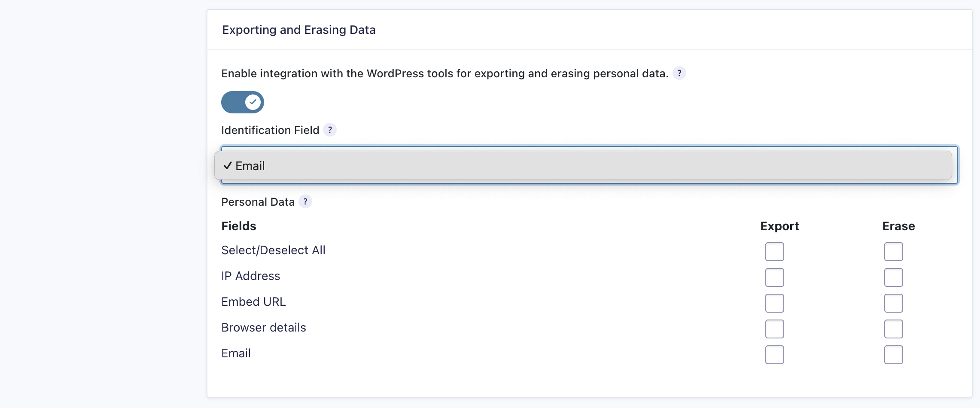Image resolution: width=980 pixels, height=408 pixels.
Task: Click help icon next to Personal Data
Action: 305,201
